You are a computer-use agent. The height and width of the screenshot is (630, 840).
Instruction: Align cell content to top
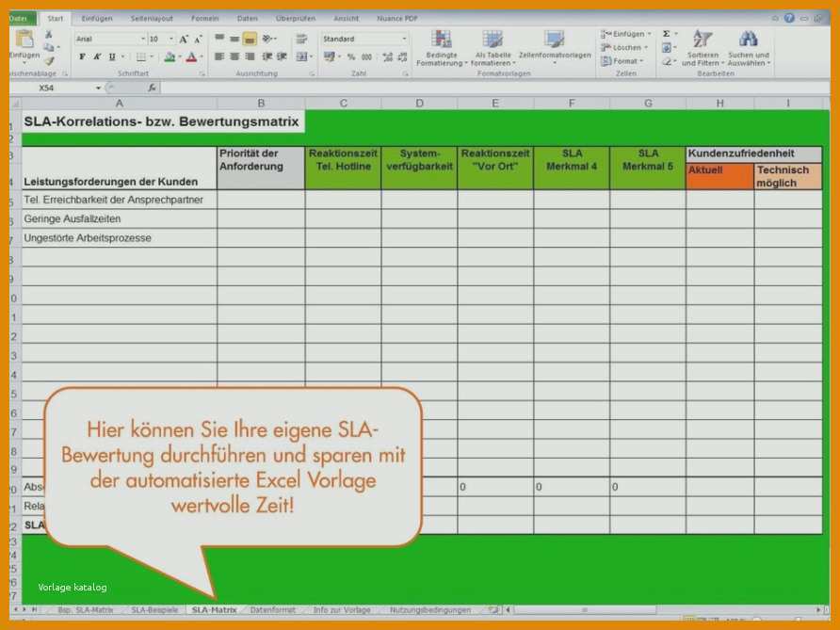pyautogui.click(x=219, y=39)
